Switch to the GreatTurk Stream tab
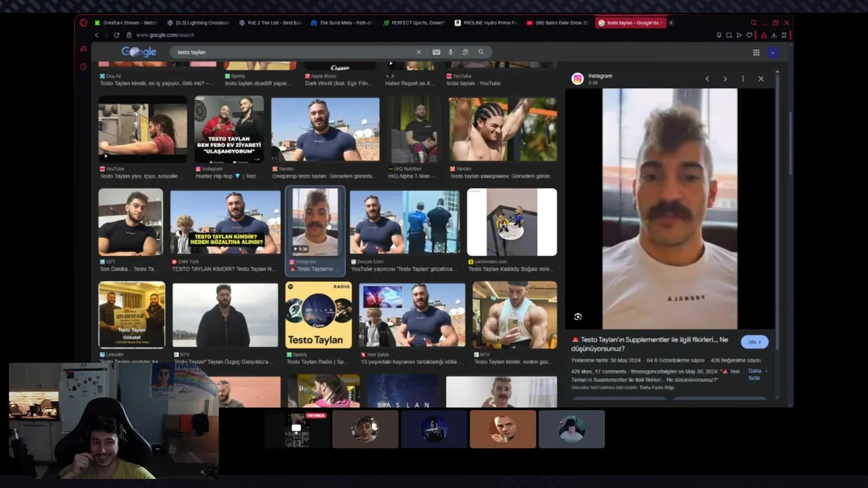Viewport: 868px width, 488px height. pos(126,22)
